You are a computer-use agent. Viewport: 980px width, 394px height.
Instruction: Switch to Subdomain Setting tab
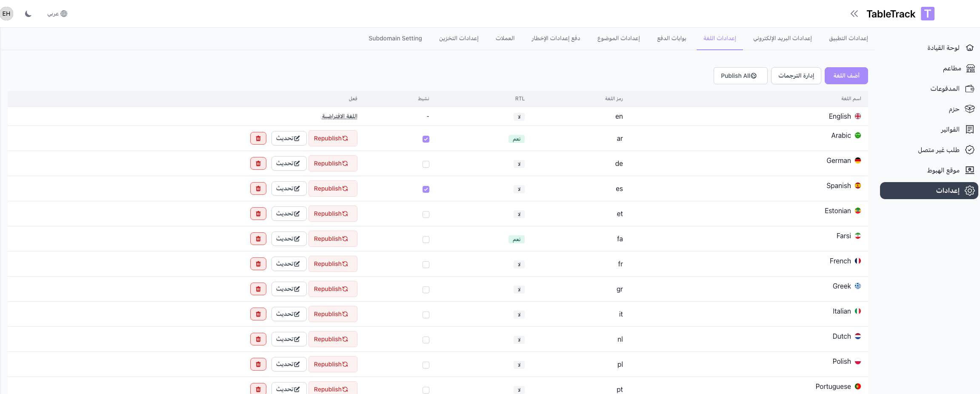pyautogui.click(x=395, y=38)
